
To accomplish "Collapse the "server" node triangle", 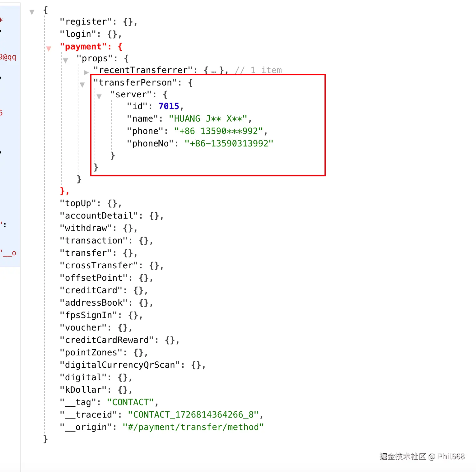I will pyautogui.click(x=99, y=96).
